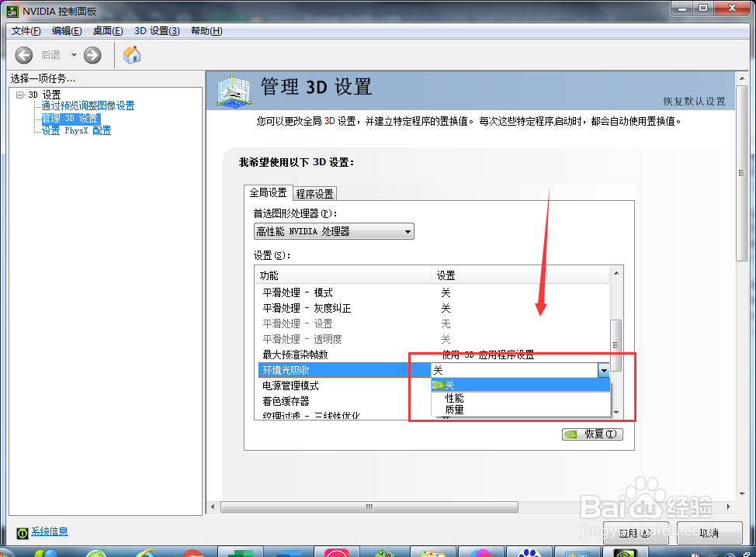The width and height of the screenshot is (756, 557).
Task: Click the Home icon in toolbar
Action: (132, 55)
